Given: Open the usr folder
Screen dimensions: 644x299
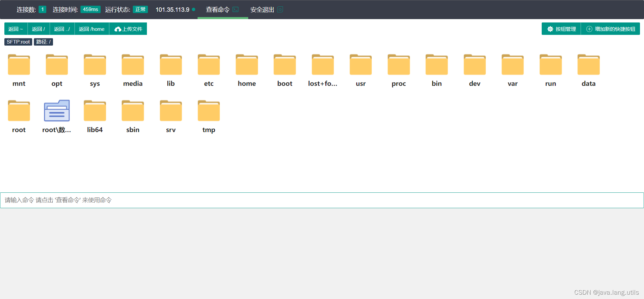Looking at the screenshot, I should [361, 65].
